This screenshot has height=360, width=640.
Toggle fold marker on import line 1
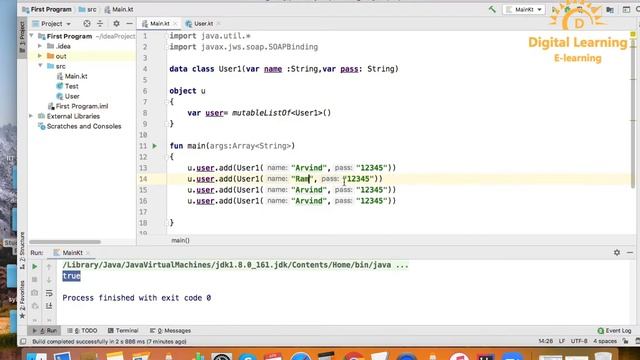pos(166,36)
